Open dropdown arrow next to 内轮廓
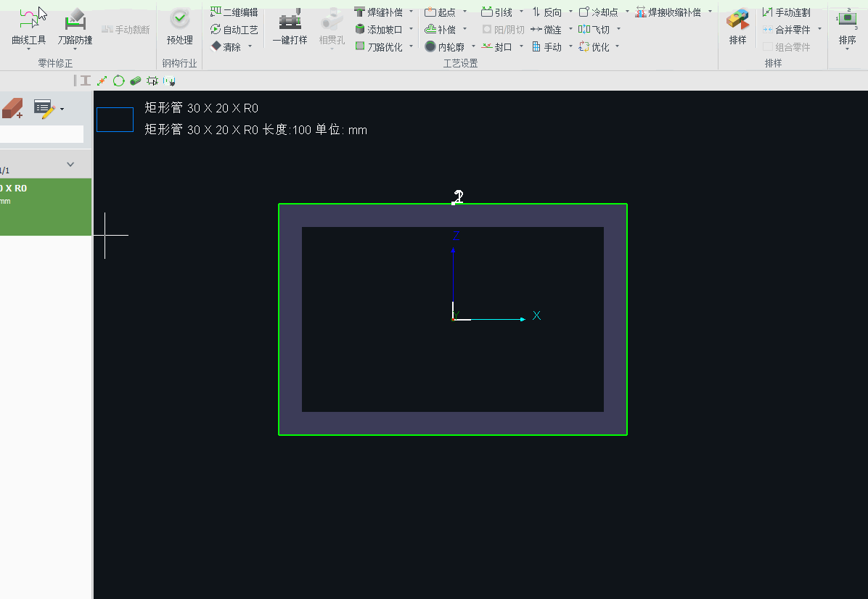 tap(472, 46)
